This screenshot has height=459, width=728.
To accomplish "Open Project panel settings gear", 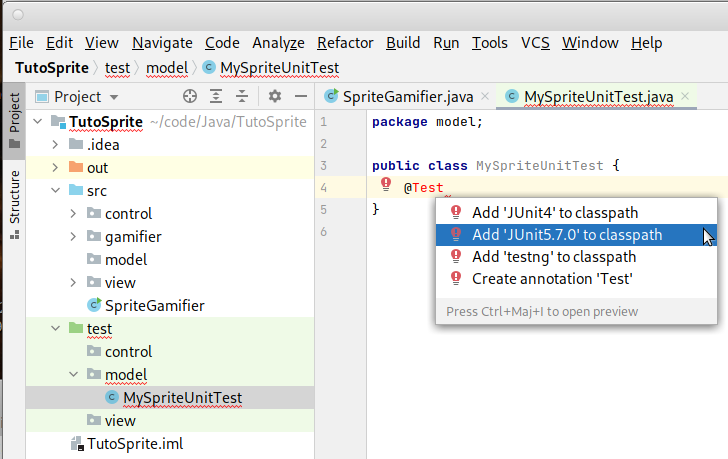I will 275,97.
